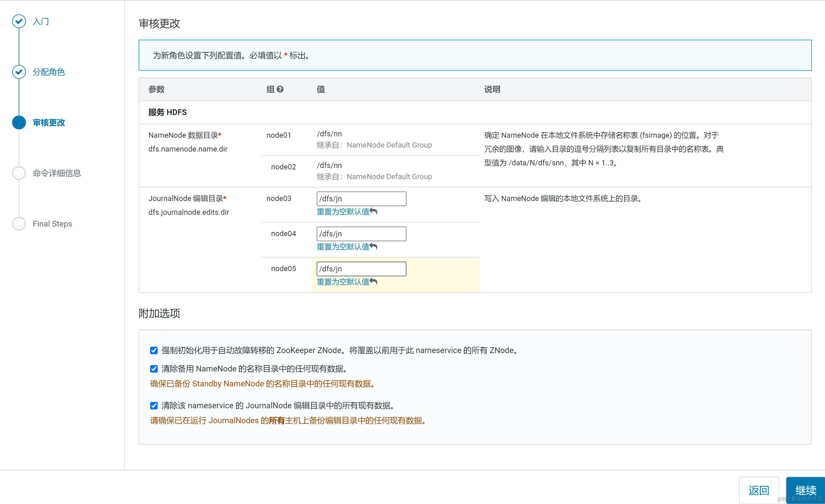Uncheck the force-initialize ZooKeeper ZNode option
The height and width of the screenshot is (504, 825).
pos(154,350)
